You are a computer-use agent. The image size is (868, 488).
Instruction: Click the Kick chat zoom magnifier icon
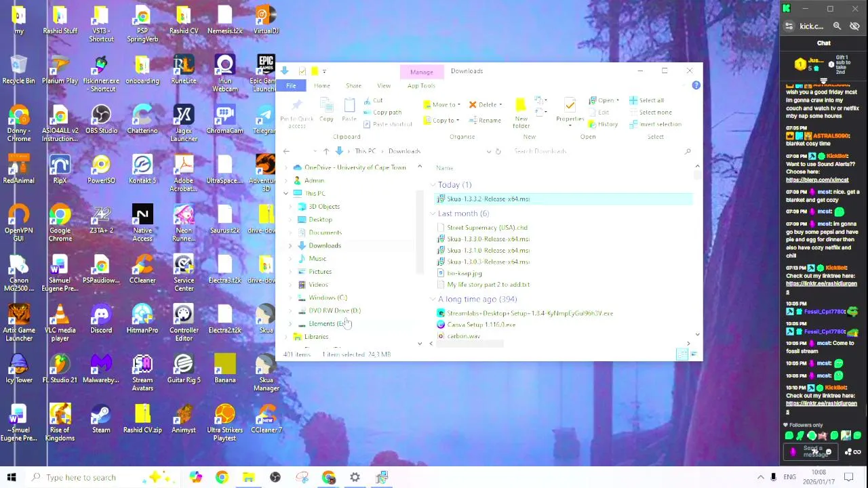(x=837, y=26)
